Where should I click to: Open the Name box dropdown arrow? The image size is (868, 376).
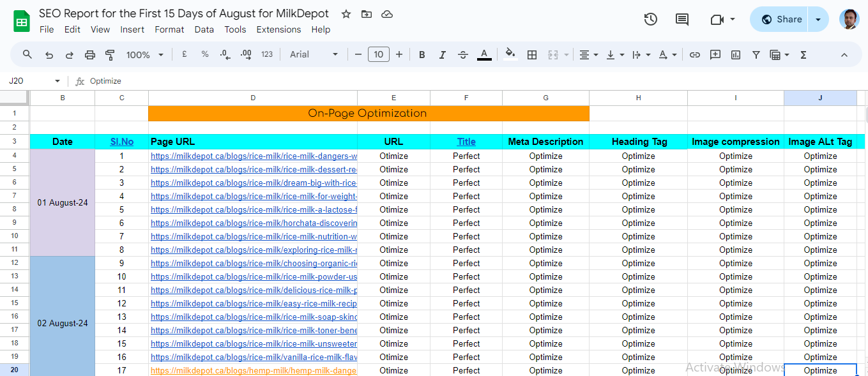[57, 81]
